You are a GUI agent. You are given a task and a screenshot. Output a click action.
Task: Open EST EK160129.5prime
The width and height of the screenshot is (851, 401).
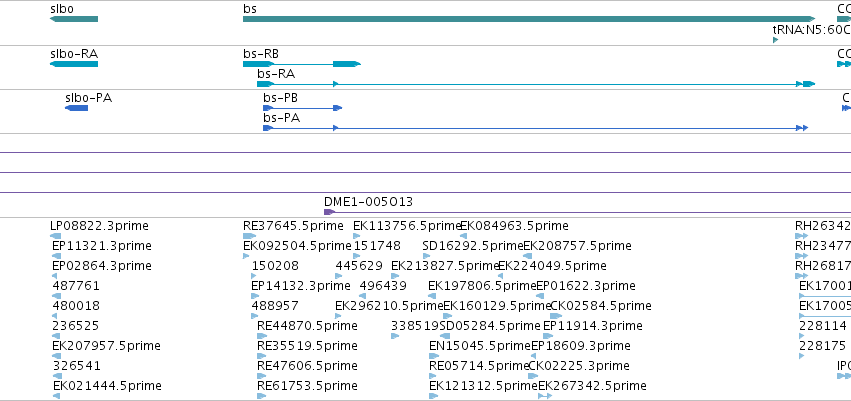point(497,305)
